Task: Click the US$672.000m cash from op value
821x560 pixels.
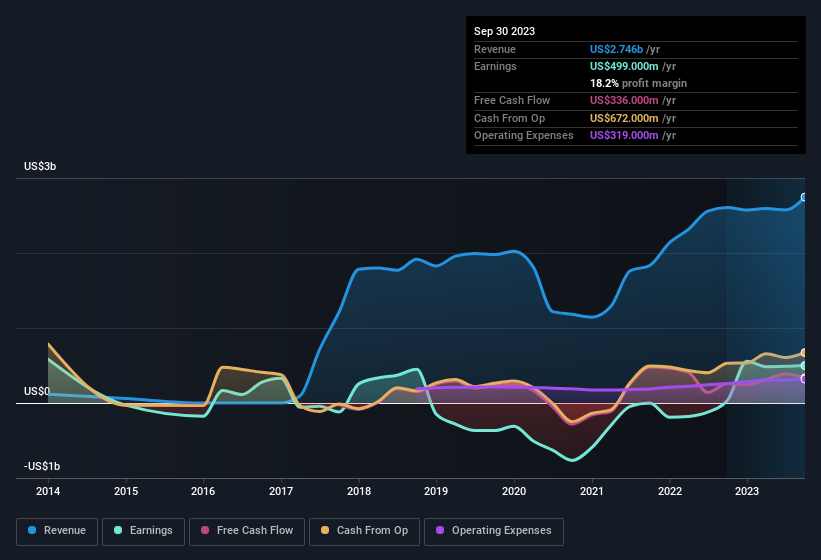Action: [x=624, y=118]
